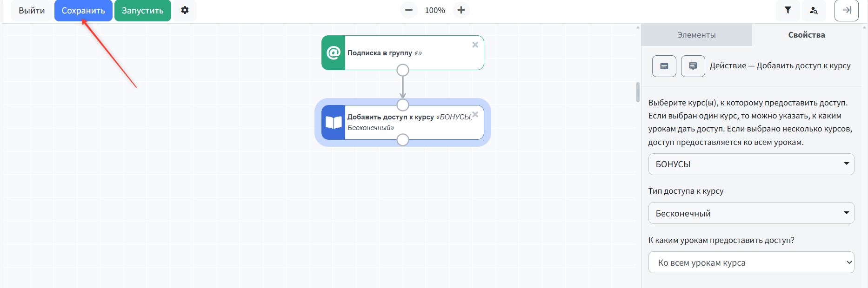The height and width of the screenshot is (288, 868).
Task: Click the bottom output connector of the course block
Action: [x=403, y=140]
